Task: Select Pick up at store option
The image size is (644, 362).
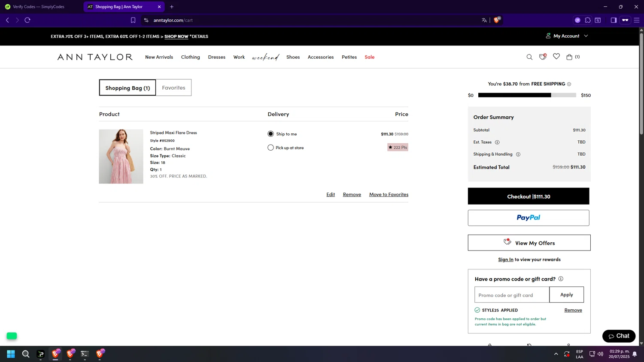Action: pos(270,148)
